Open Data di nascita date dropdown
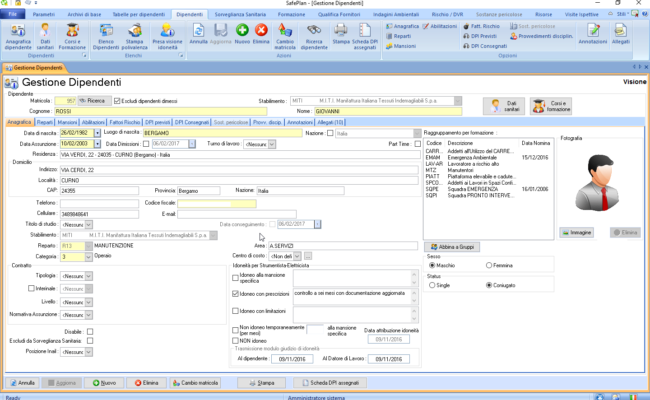 (x=97, y=133)
